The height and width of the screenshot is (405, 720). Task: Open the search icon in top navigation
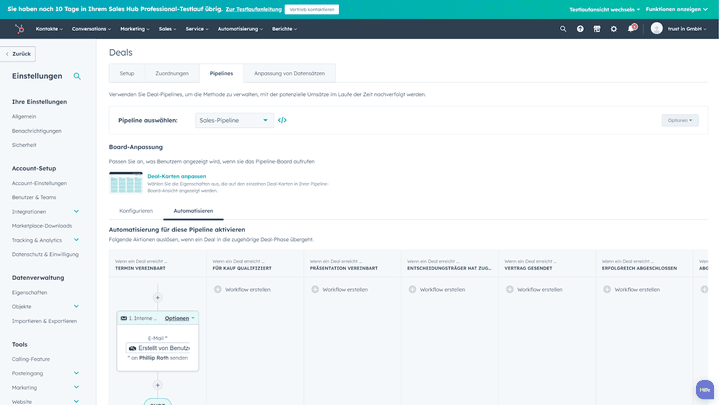[x=563, y=29]
